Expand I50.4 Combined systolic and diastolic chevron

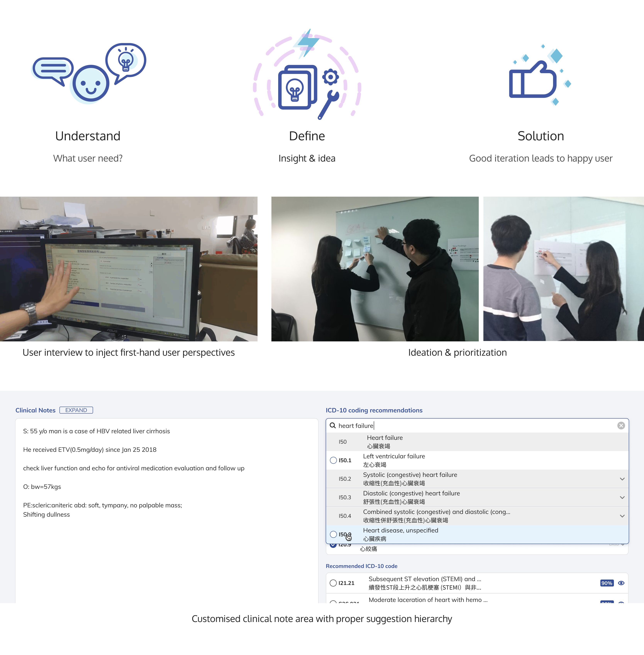pyautogui.click(x=622, y=516)
